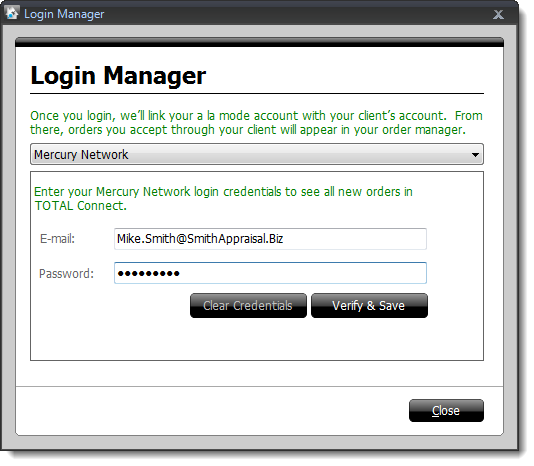Click the 'Once you login' instruction text
Viewport: 534px width, 466px height.
pos(256,123)
